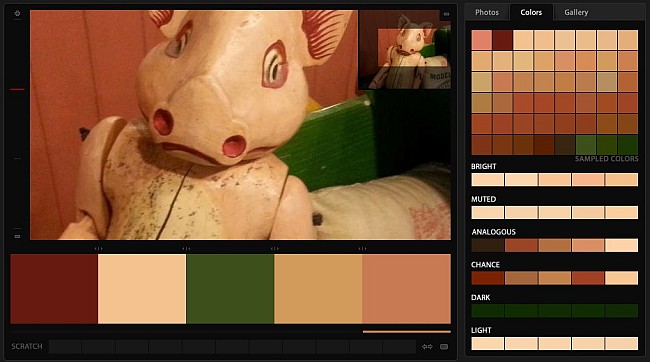
Task: Pick the last swatch in DARK row
Action: tap(621, 311)
